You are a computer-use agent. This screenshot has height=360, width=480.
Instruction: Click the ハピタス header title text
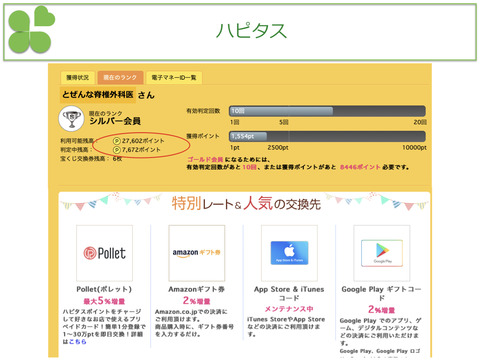point(251,31)
